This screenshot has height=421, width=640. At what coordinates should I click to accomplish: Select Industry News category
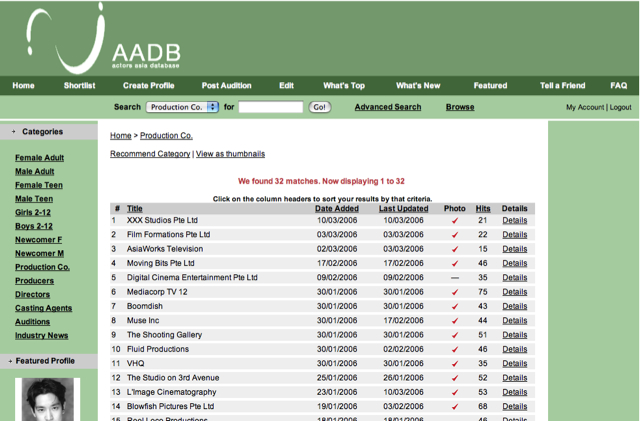click(x=42, y=336)
